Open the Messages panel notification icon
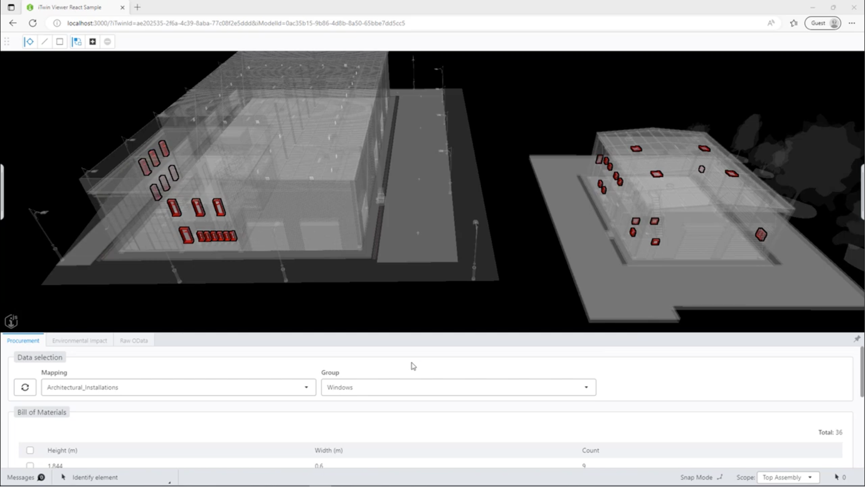868x489 pixels. (x=41, y=477)
